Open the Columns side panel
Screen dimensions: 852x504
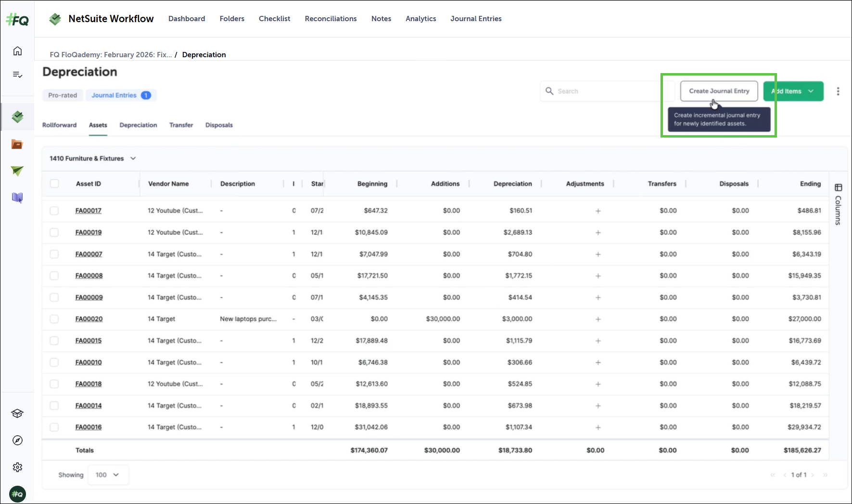coord(838,204)
